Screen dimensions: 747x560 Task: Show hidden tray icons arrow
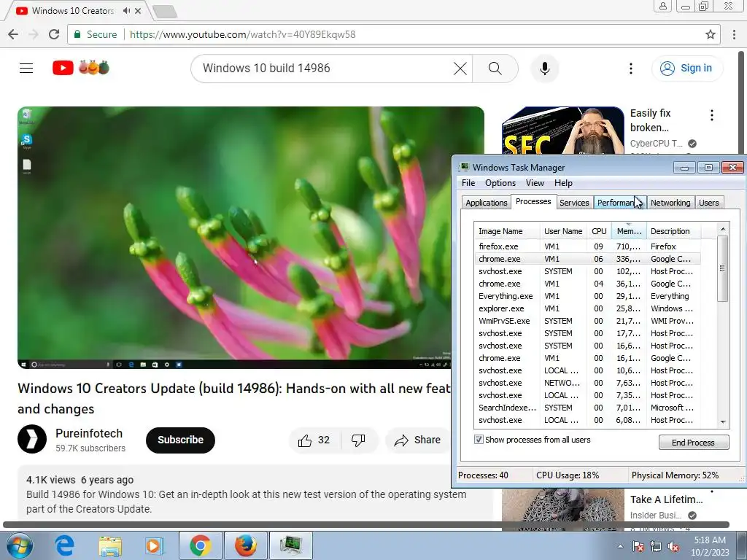coord(620,546)
